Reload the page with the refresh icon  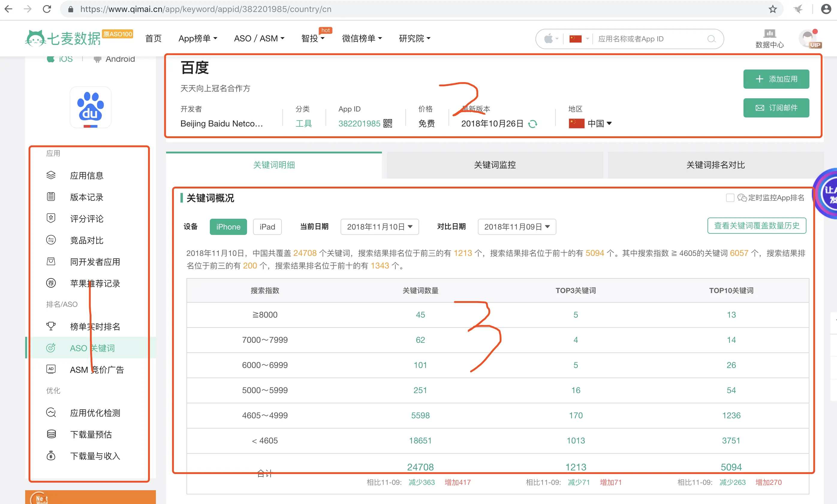click(47, 9)
